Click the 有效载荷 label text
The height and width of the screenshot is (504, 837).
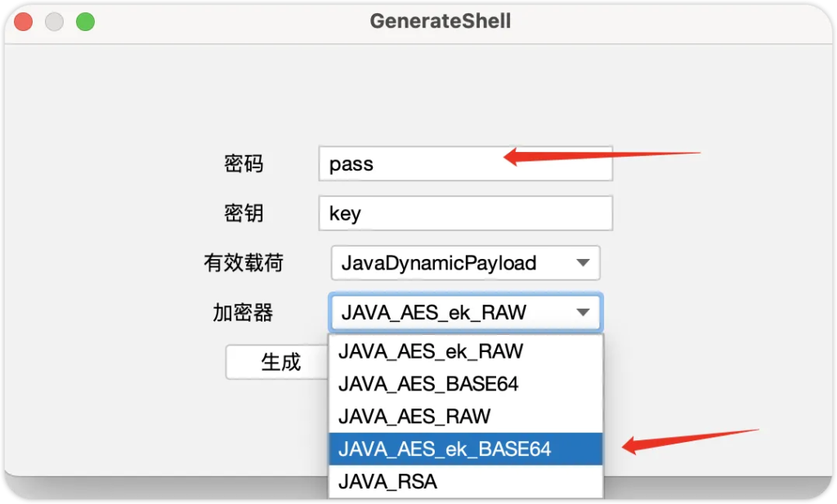click(244, 263)
